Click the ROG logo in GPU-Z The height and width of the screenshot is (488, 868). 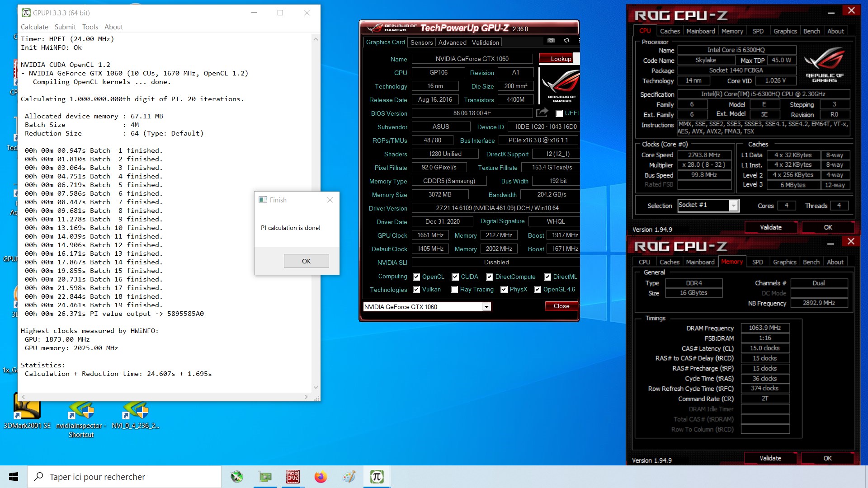[x=561, y=85]
